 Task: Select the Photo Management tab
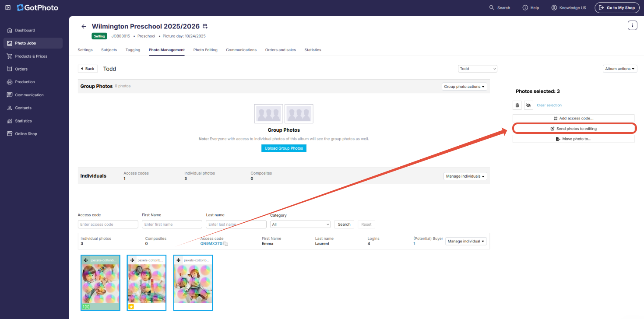click(167, 50)
